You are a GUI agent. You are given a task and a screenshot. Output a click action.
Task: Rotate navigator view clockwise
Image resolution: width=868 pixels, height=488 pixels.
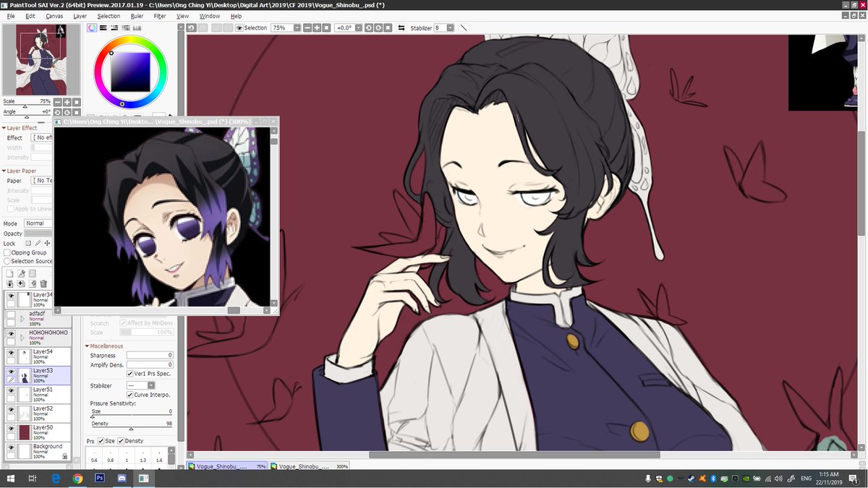point(67,112)
